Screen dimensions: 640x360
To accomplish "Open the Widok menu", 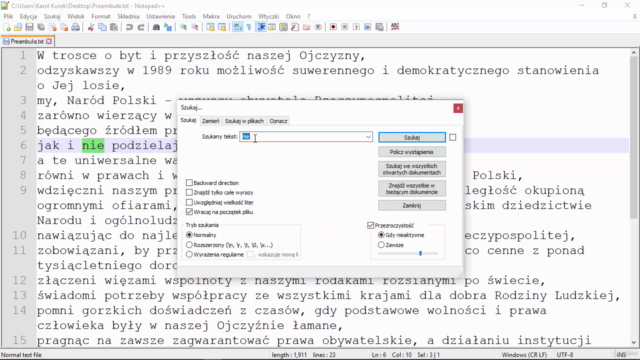I will pyautogui.click(x=76, y=16).
